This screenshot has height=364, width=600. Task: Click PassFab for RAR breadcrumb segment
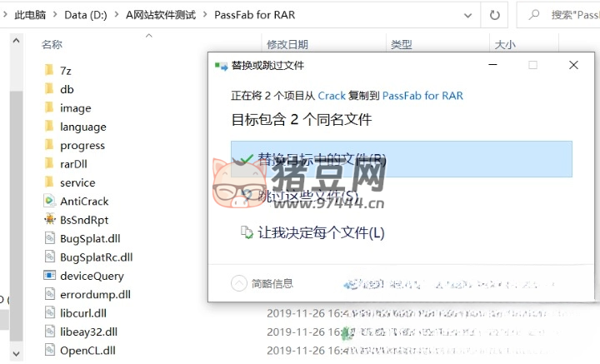click(254, 15)
